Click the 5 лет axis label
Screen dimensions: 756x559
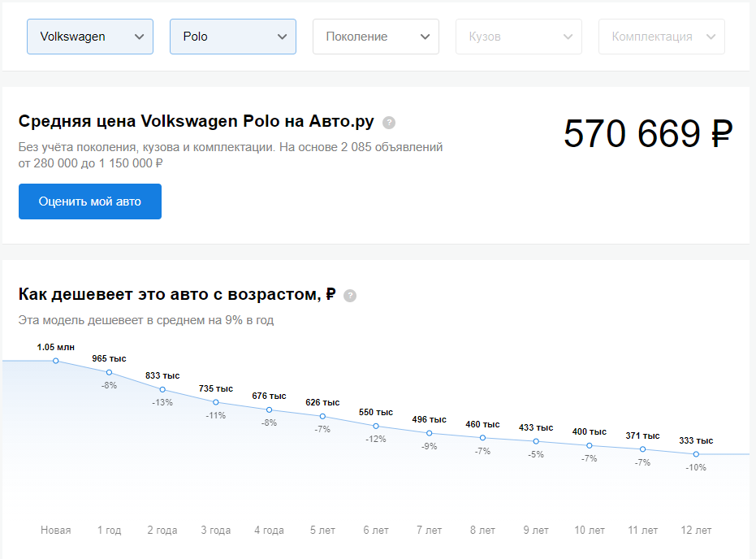(x=322, y=530)
